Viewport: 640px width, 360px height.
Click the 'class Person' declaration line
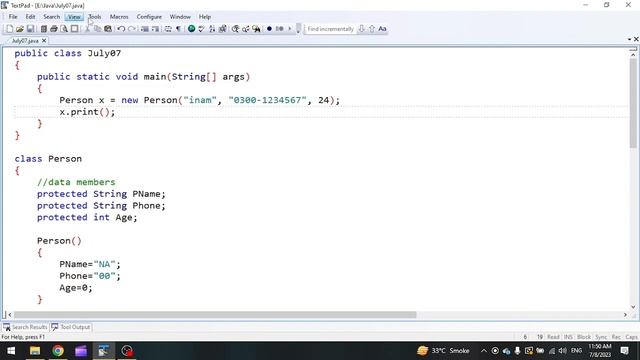point(48,159)
